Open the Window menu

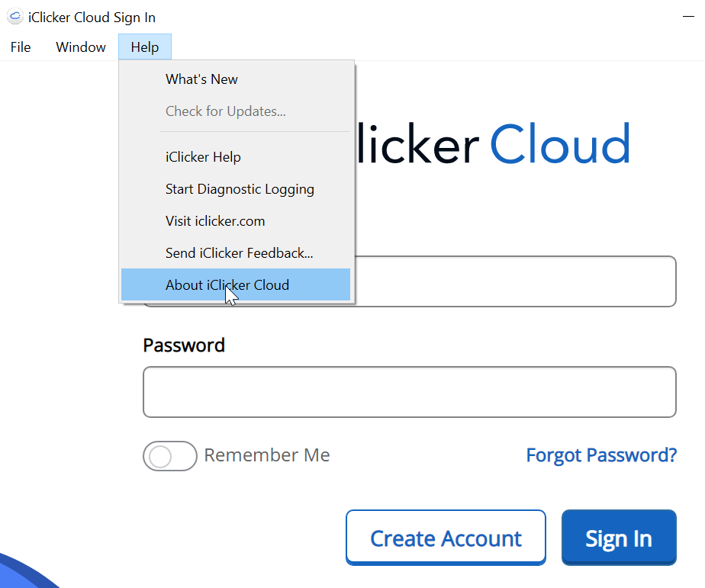80,47
